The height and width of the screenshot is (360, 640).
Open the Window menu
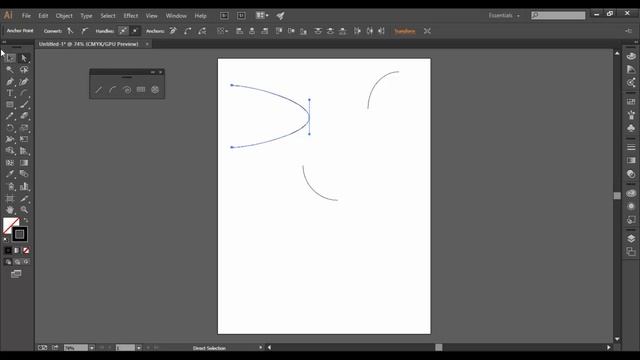coord(176,16)
